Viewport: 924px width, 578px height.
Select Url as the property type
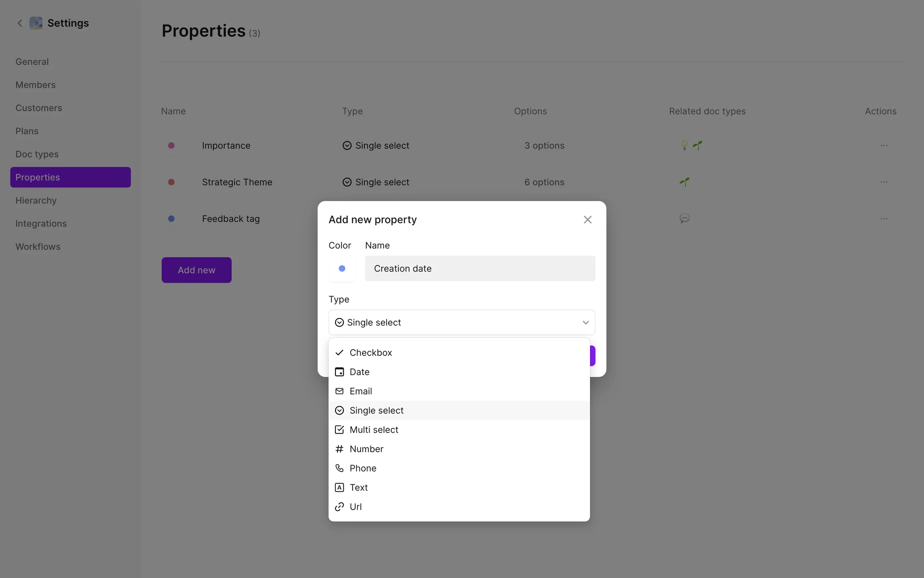point(356,507)
